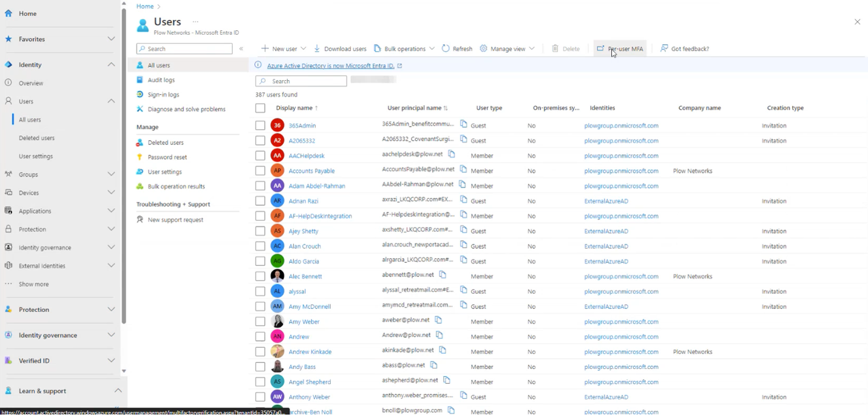The width and height of the screenshot is (868, 417).
Task: Open the blade ellipsis more options
Action: point(195,22)
